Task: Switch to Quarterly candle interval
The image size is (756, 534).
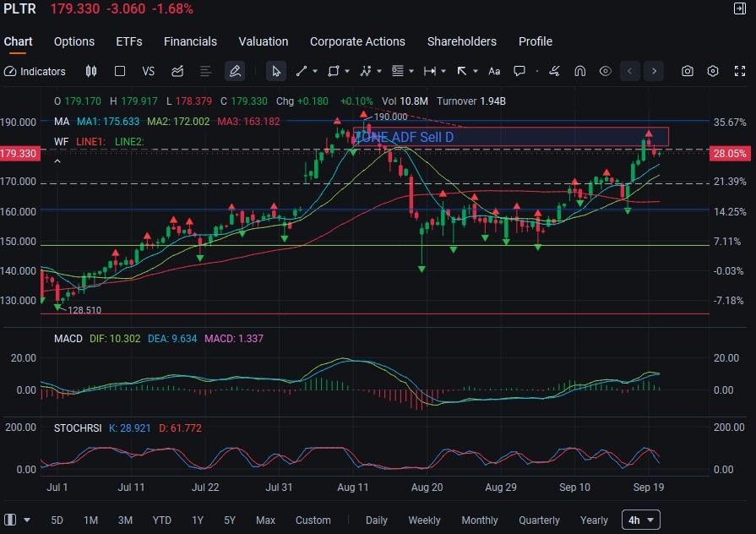Action: click(539, 520)
